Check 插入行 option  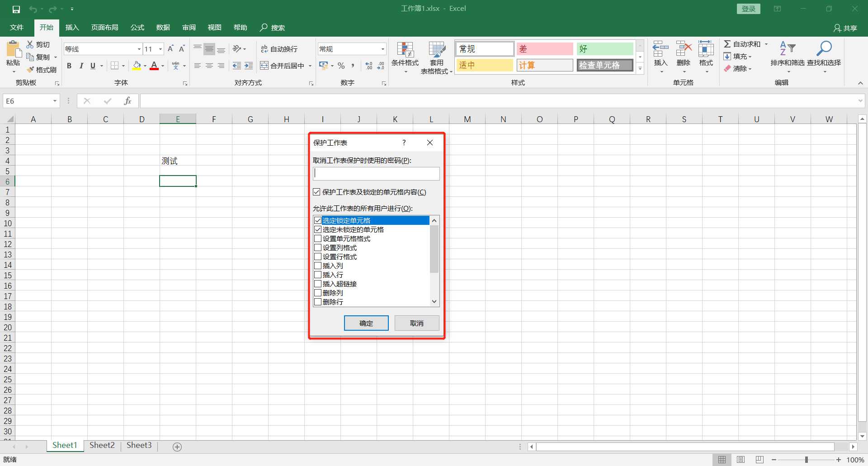318,275
